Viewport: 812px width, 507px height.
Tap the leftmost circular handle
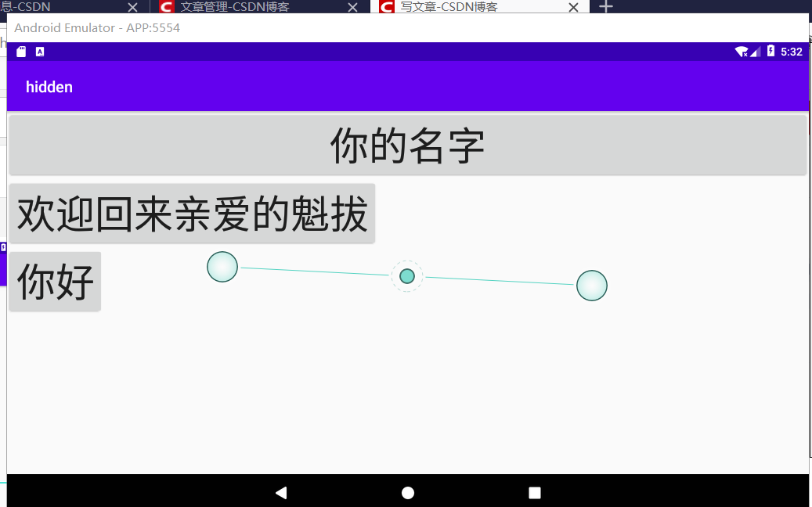(222, 267)
